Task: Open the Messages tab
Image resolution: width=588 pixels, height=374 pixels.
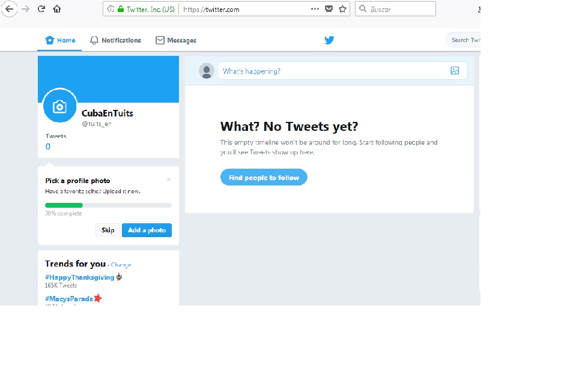Action: coord(176,40)
